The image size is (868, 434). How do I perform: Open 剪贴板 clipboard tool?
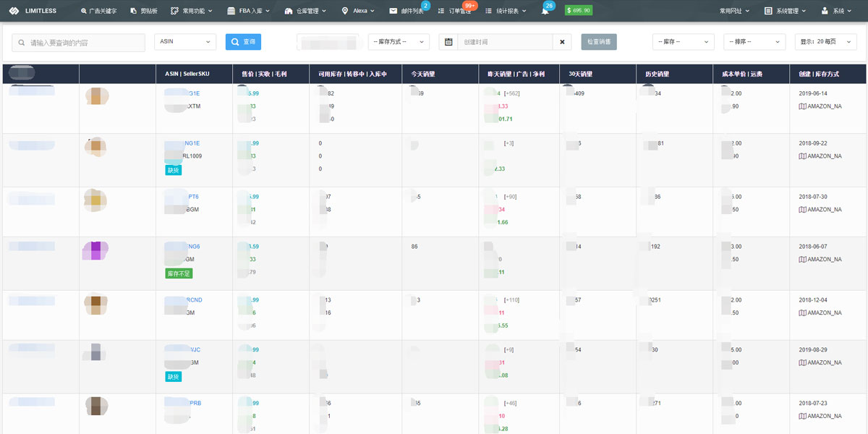point(144,11)
